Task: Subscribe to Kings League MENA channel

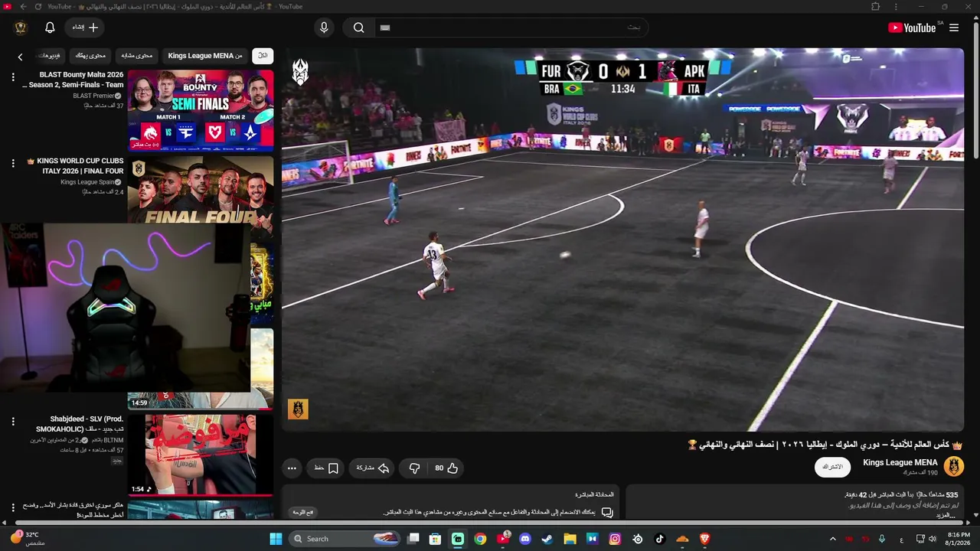Action: pos(832,467)
